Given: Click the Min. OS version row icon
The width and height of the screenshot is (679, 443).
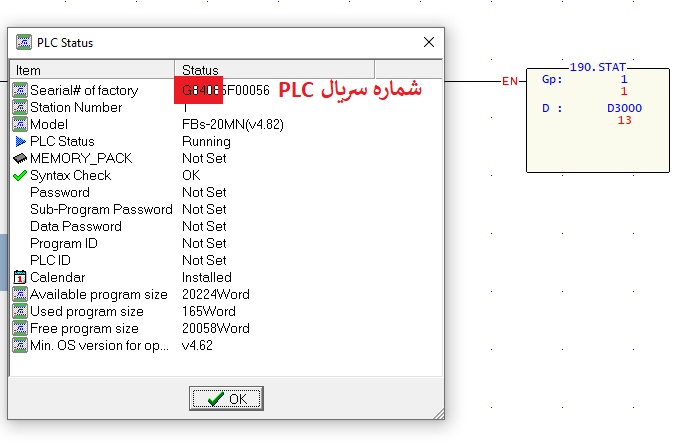Looking at the screenshot, I should point(20,346).
